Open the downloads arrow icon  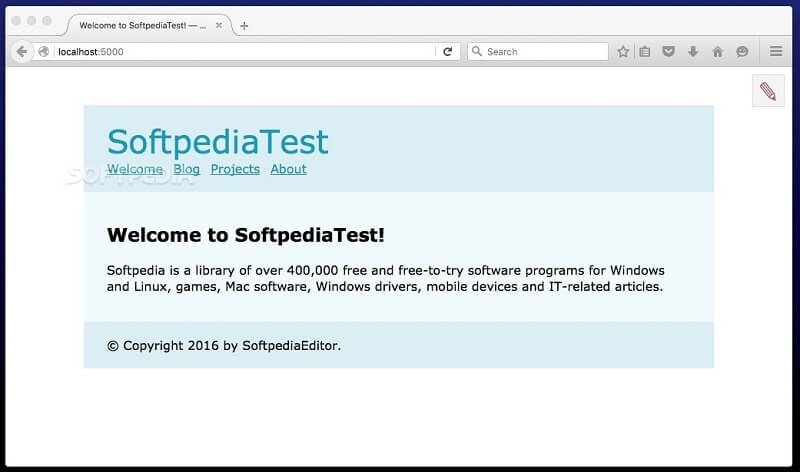[693, 52]
